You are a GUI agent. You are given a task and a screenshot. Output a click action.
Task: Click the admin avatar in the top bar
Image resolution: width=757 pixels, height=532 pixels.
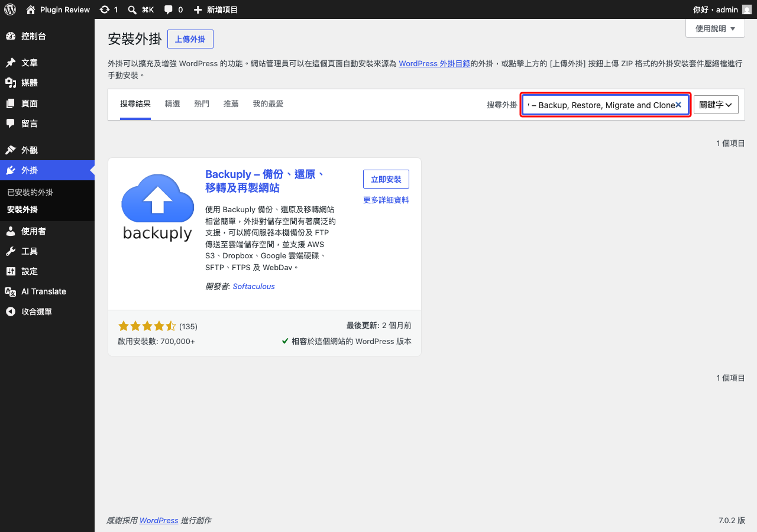click(x=747, y=9)
